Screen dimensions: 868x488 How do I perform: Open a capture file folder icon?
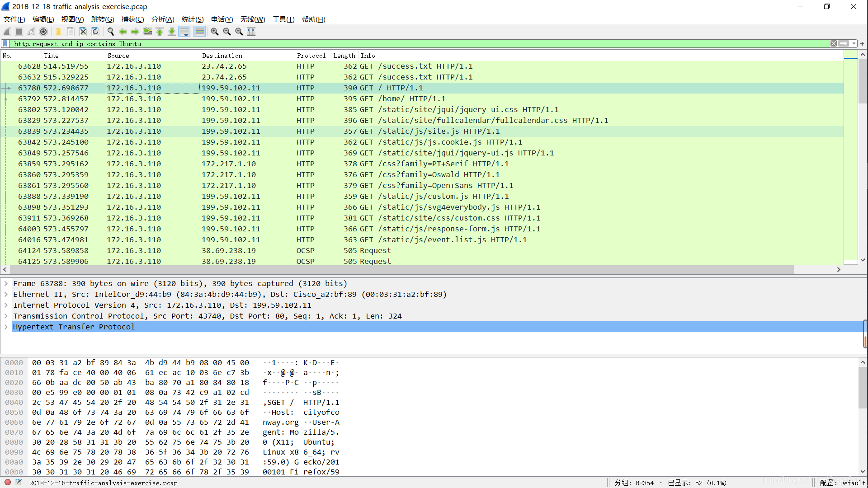tap(58, 32)
